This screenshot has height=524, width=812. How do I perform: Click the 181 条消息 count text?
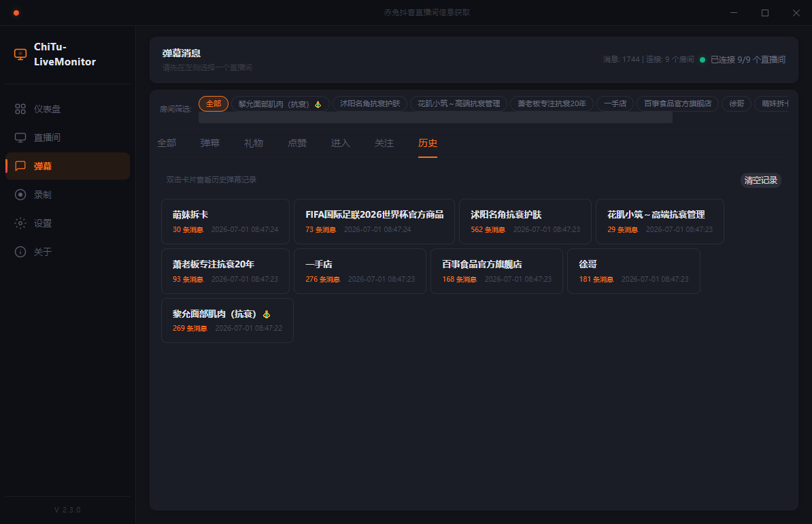[596, 280]
